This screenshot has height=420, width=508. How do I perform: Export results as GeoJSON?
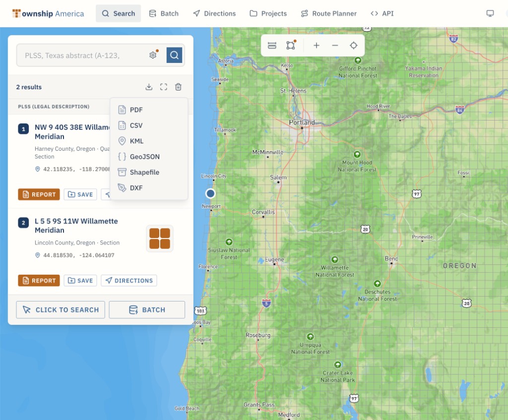pyautogui.click(x=149, y=156)
